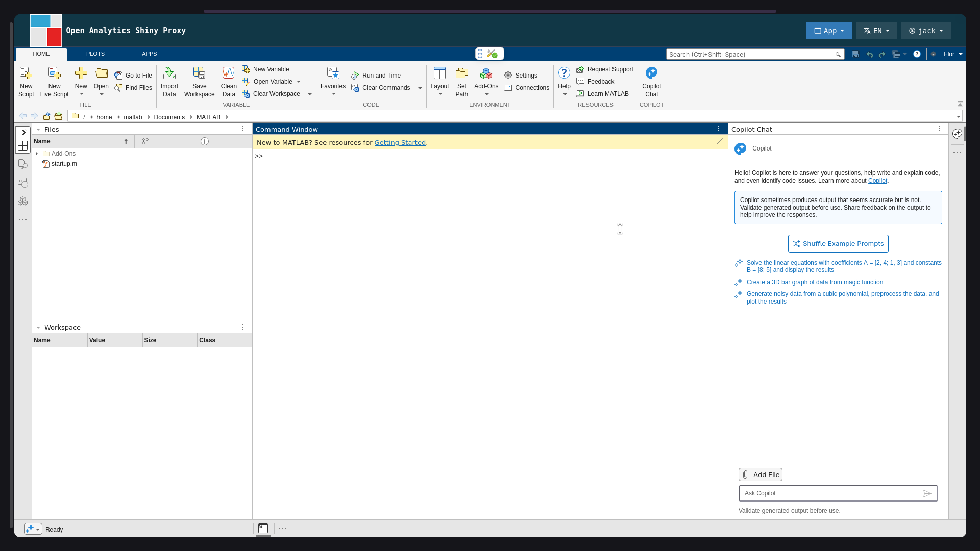Sort files by the Name column
The height and width of the screenshot is (551, 980).
[83, 141]
